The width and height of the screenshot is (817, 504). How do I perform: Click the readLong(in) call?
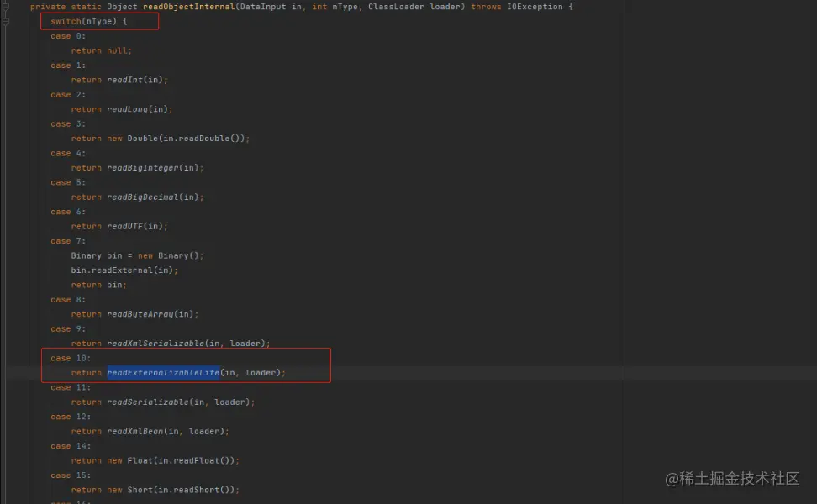click(138, 109)
